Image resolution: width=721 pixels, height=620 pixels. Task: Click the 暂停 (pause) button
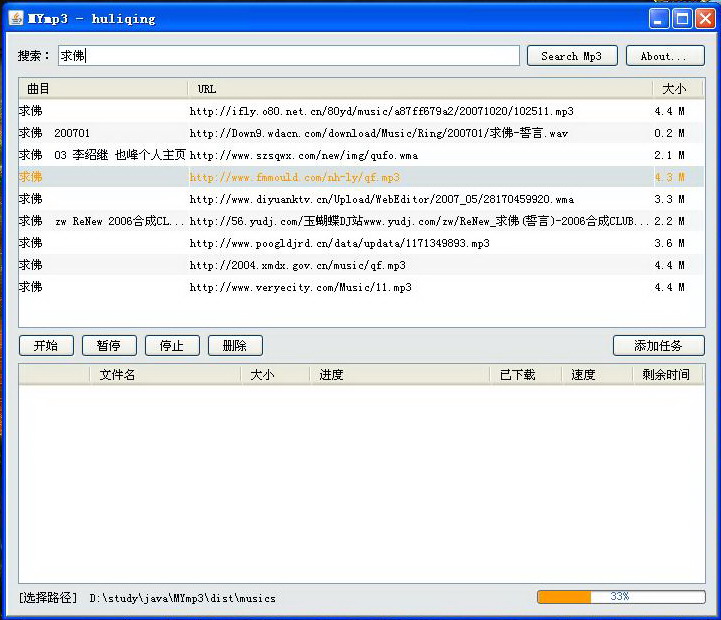click(x=109, y=345)
